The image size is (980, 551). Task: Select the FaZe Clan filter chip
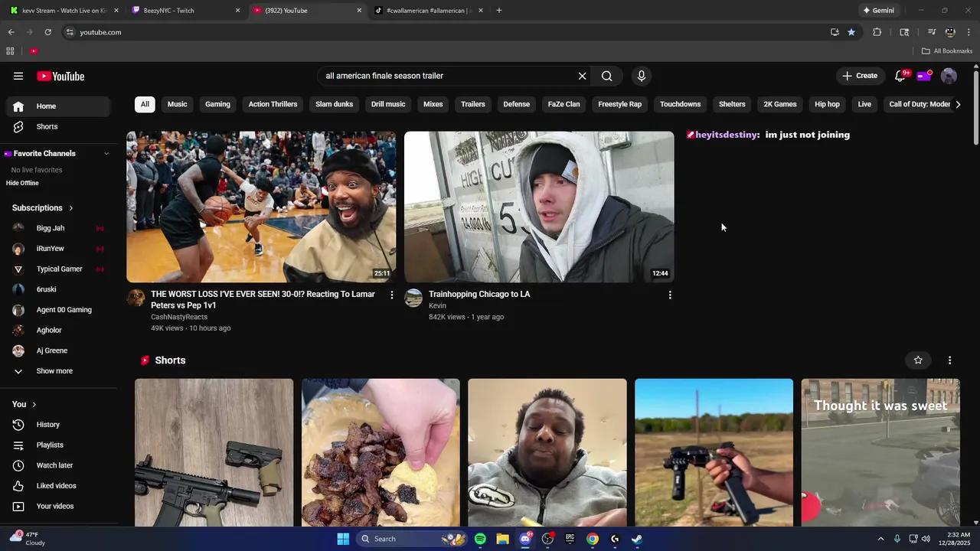pyautogui.click(x=564, y=104)
